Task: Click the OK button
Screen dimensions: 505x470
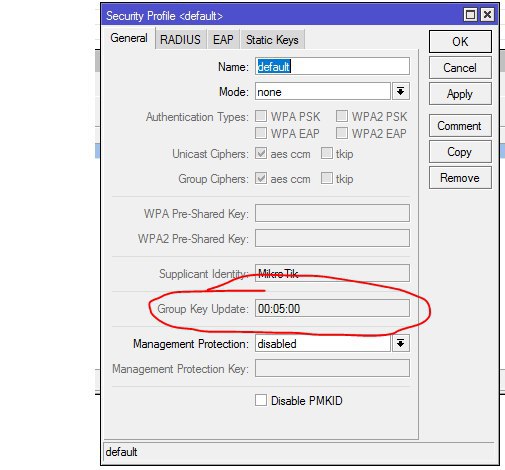Action: click(460, 42)
